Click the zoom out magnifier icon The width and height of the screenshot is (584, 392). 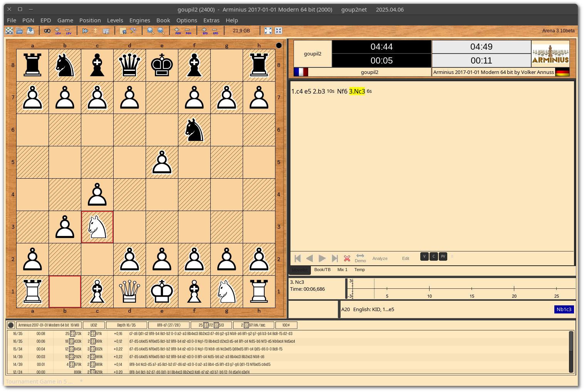(x=161, y=31)
